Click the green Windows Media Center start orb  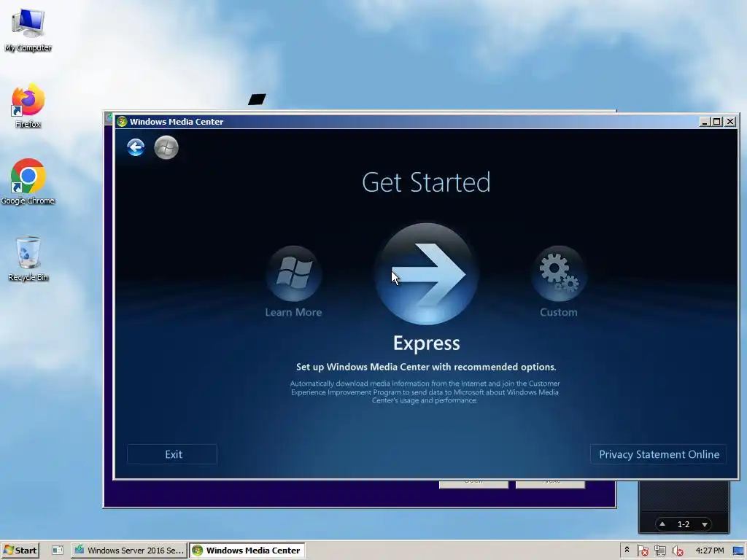tap(166, 147)
